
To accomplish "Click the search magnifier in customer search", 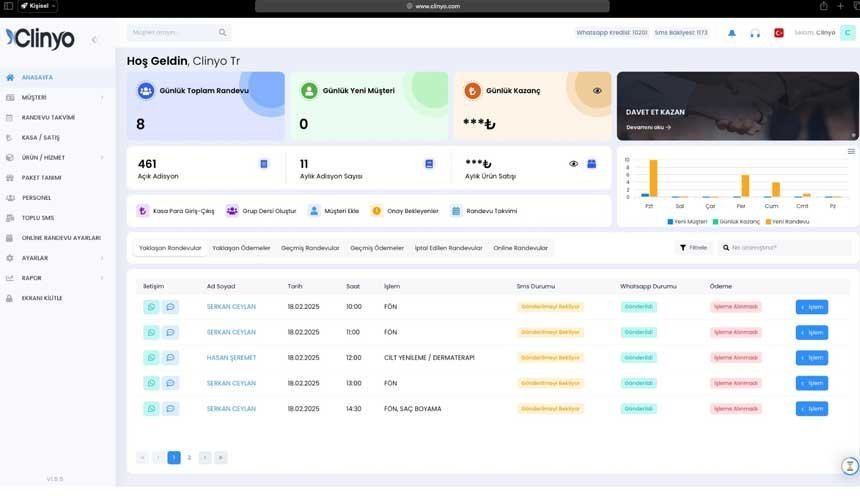I will 222,32.
